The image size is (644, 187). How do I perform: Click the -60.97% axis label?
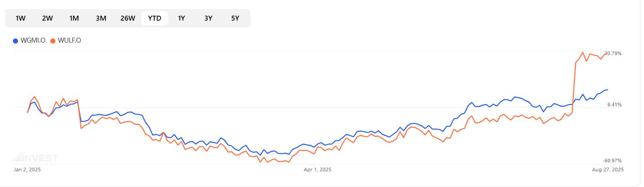point(613,161)
